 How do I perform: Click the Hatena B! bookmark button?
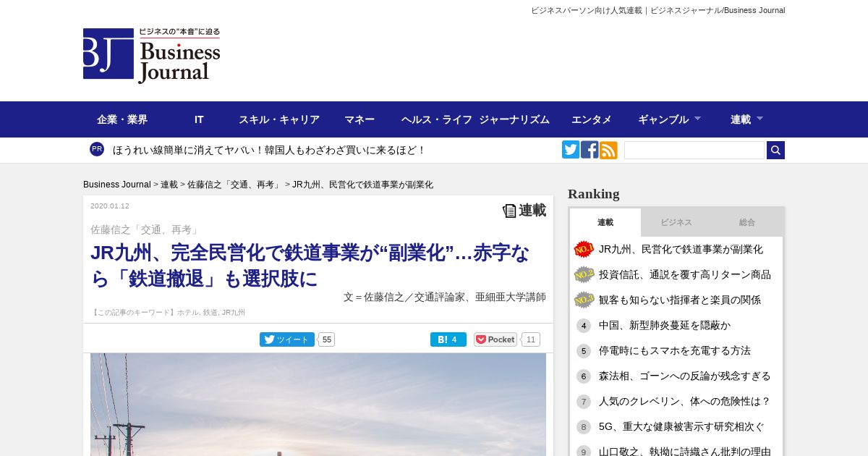pos(448,339)
